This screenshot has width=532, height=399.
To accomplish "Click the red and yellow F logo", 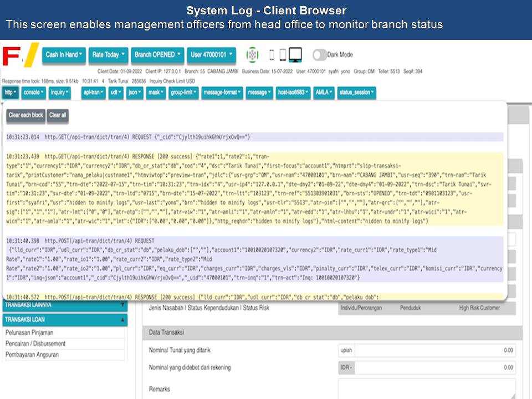I will coord(21,55).
